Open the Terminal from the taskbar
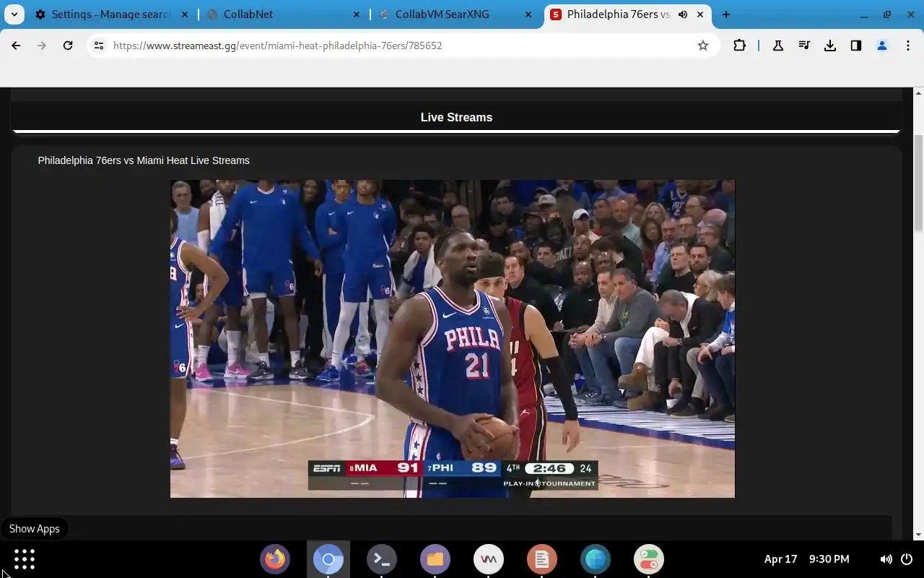This screenshot has width=924, height=578. 382,559
